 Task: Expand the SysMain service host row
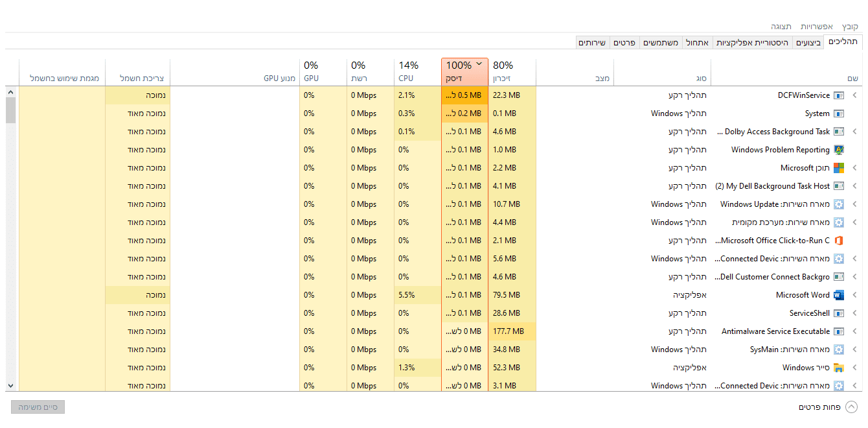pos(854,350)
